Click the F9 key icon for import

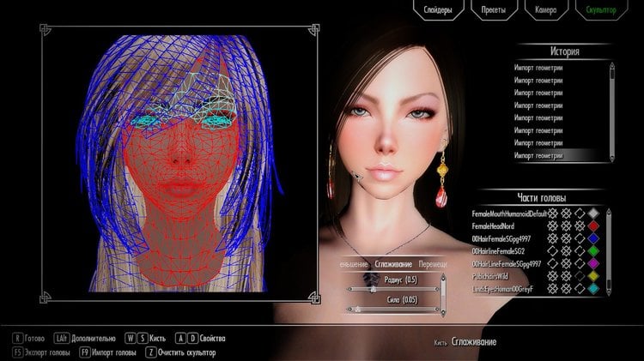(x=85, y=352)
